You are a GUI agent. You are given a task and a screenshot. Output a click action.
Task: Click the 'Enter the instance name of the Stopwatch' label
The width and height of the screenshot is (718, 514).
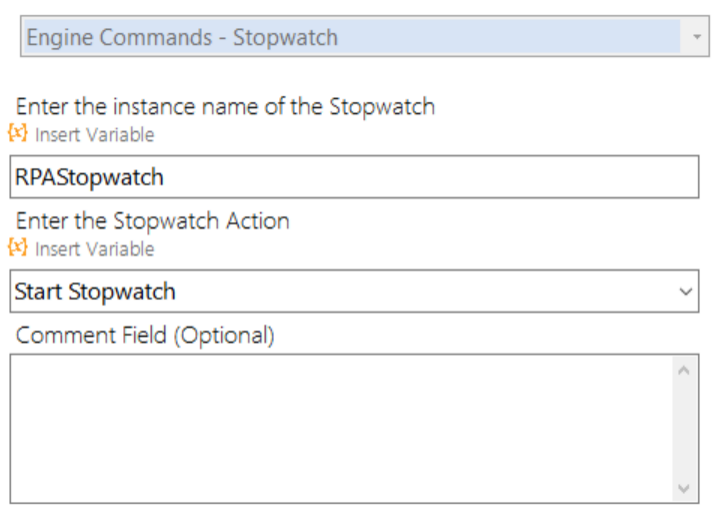click(225, 107)
